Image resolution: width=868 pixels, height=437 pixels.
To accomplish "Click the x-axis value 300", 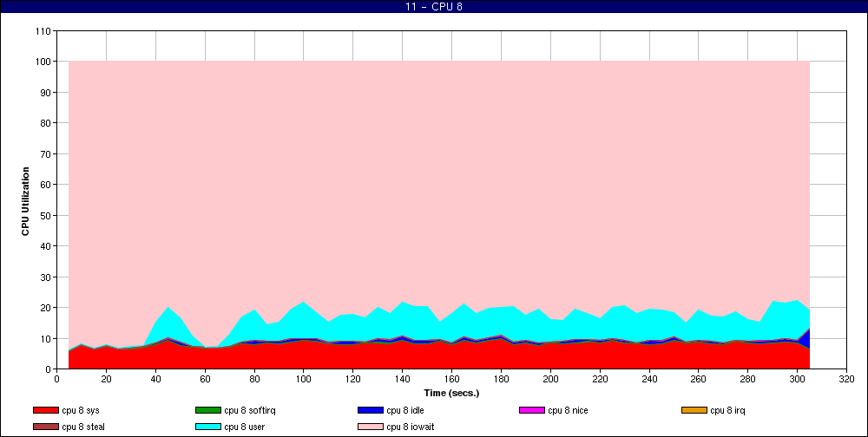I will pyautogui.click(x=797, y=379).
